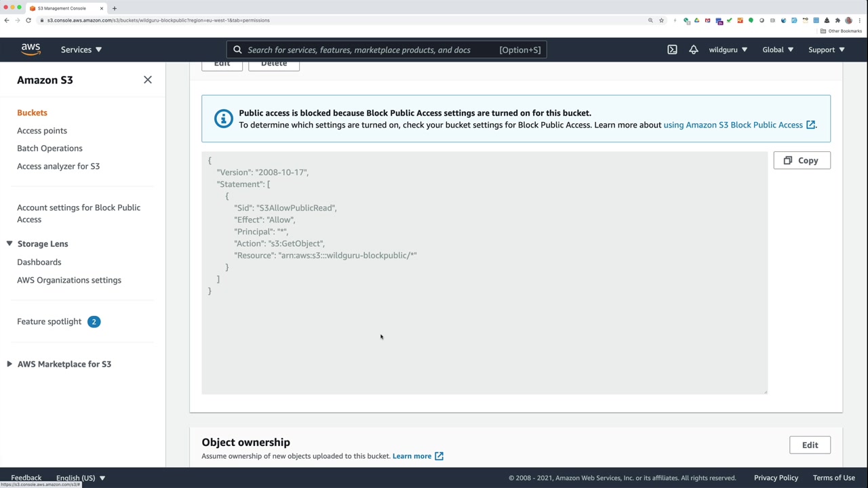Bookmark this page with the star icon

click(661, 20)
